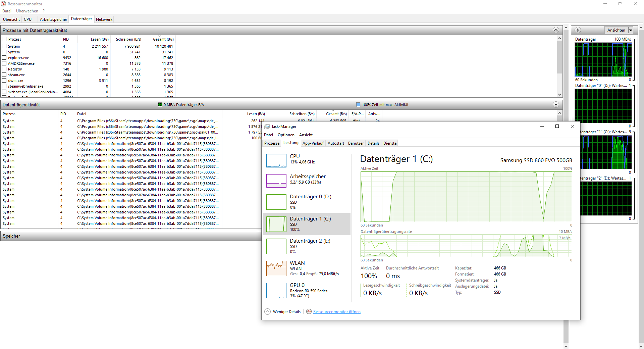Image resolution: width=644 pixels, height=349 pixels.
Task: Click the Datenträgerübertragungsrate graph
Action: click(466, 246)
